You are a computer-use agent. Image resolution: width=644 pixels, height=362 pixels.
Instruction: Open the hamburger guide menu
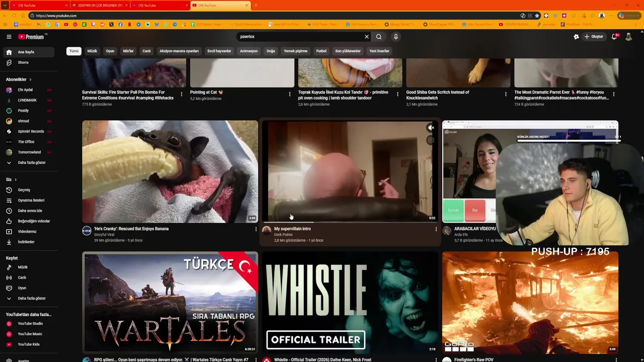(9, 37)
